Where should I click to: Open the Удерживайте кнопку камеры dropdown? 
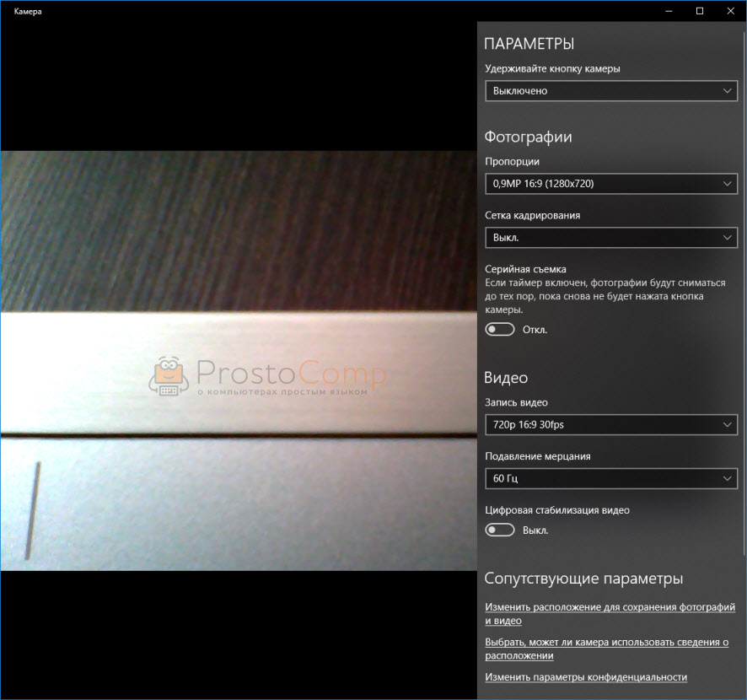[611, 91]
